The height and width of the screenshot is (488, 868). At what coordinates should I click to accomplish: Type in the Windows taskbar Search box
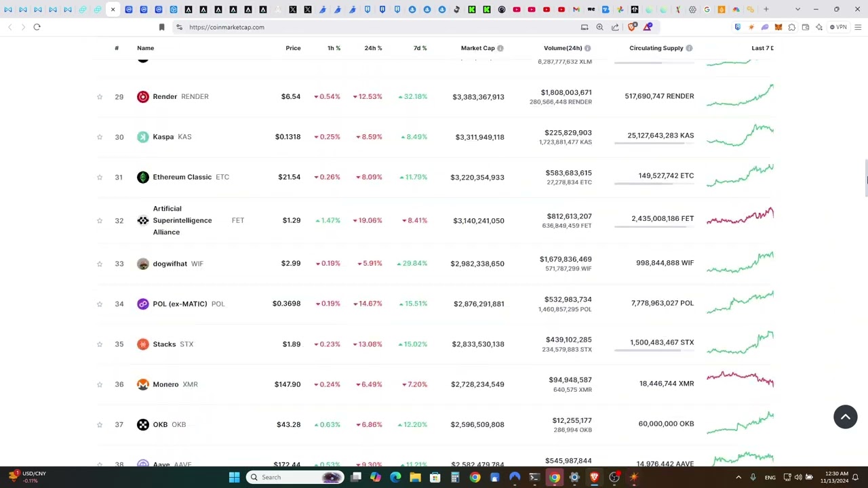click(296, 477)
